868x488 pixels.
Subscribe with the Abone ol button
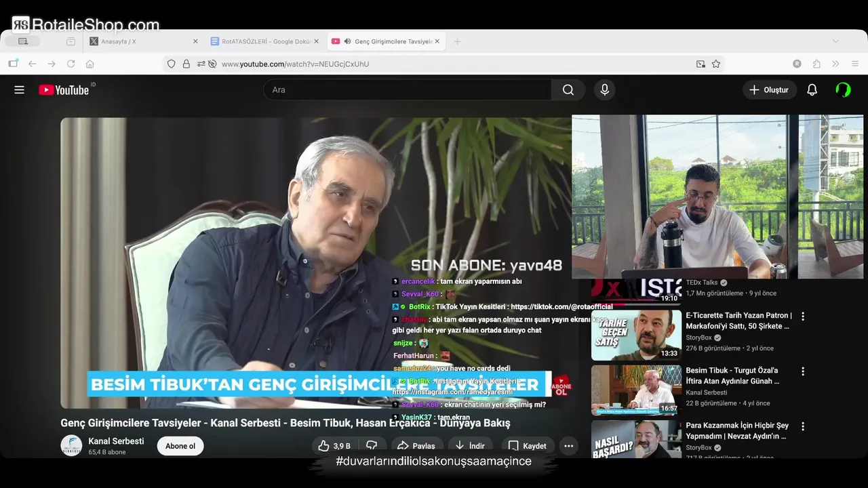pyautogui.click(x=180, y=446)
